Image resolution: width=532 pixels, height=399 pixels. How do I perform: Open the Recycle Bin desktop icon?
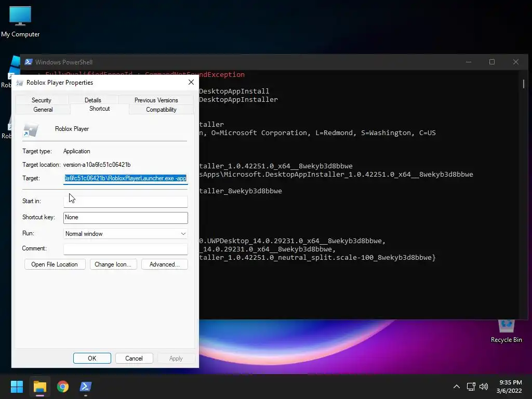(x=506, y=331)
